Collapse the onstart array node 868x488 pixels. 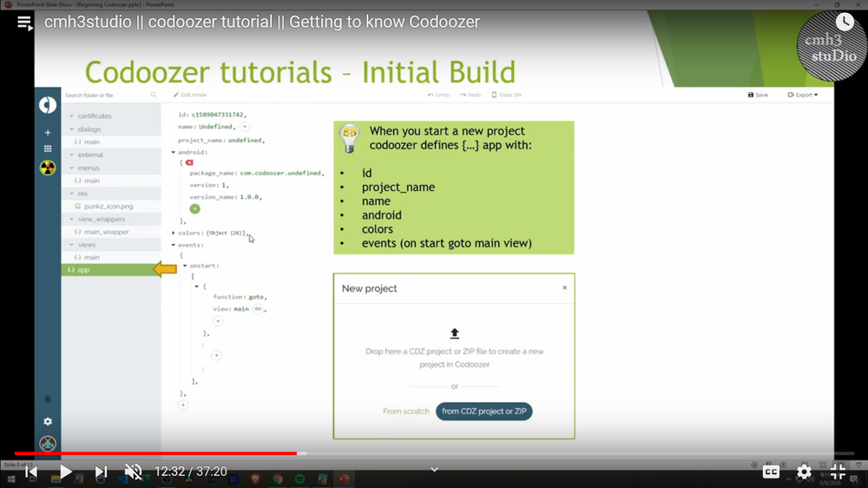click(185, 266)
